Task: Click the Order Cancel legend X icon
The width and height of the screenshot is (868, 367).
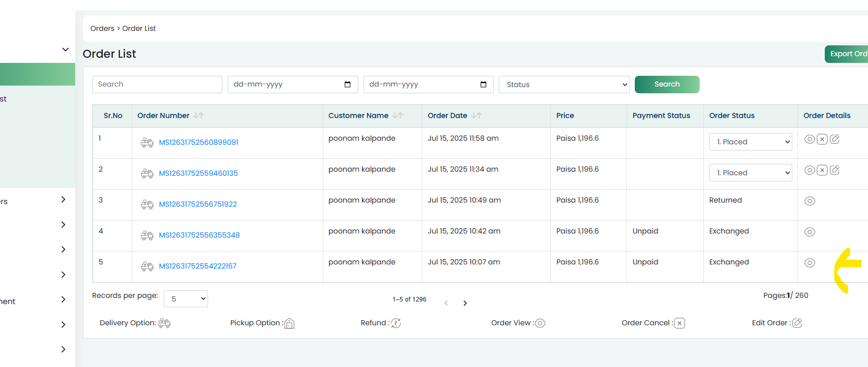Action: [x=680, y=323]
